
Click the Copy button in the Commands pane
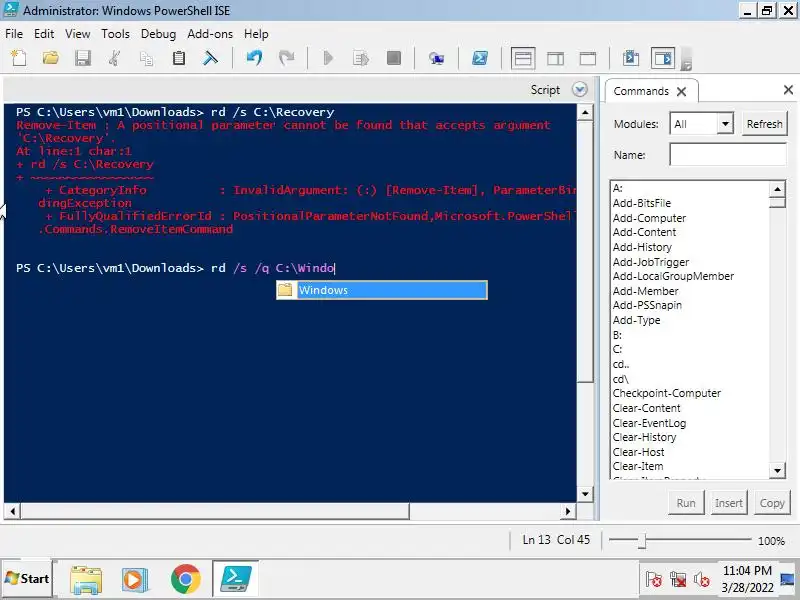click(772, 503)
